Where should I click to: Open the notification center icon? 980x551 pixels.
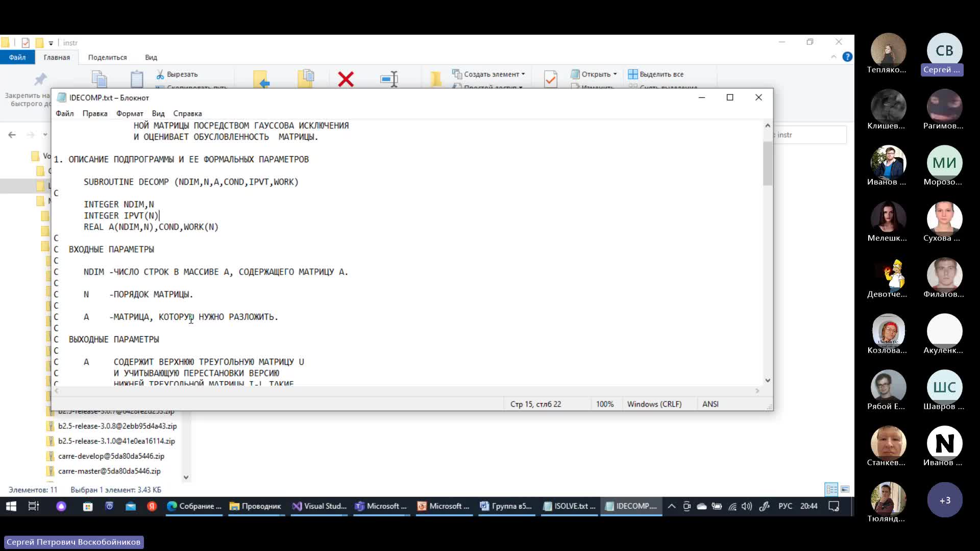[x=834, y=506]
